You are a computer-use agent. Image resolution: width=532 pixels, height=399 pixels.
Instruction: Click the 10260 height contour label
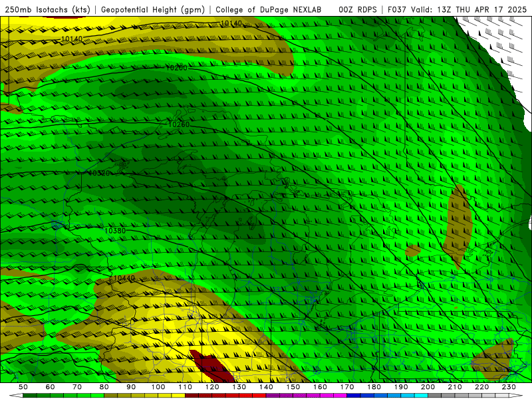click(x=179, y=124)
